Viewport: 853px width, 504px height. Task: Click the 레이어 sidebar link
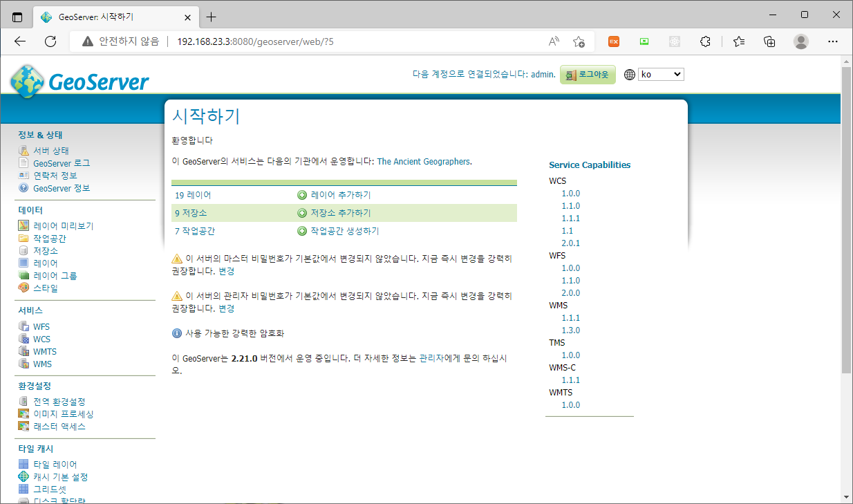tap(46, 263)
